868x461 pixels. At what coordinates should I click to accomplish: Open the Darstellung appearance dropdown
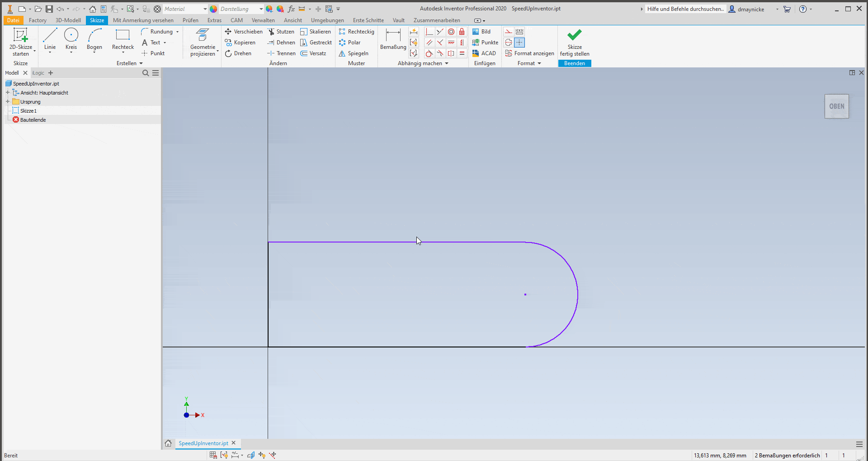click(x=261, y=9)
